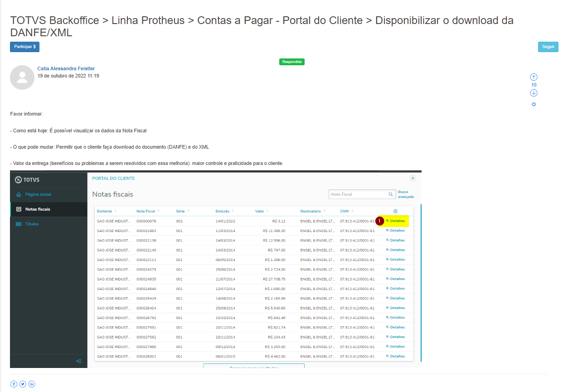Open Catia Alessandra Feistler's profile link

(66, 68)
